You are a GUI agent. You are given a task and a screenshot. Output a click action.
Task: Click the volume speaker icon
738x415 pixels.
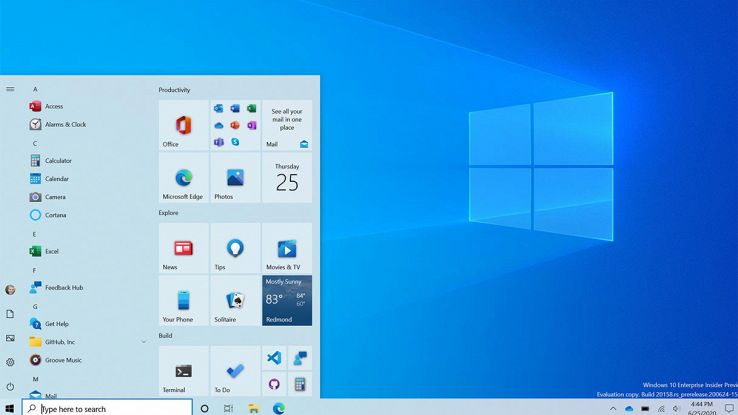click(x=676, y=409)
